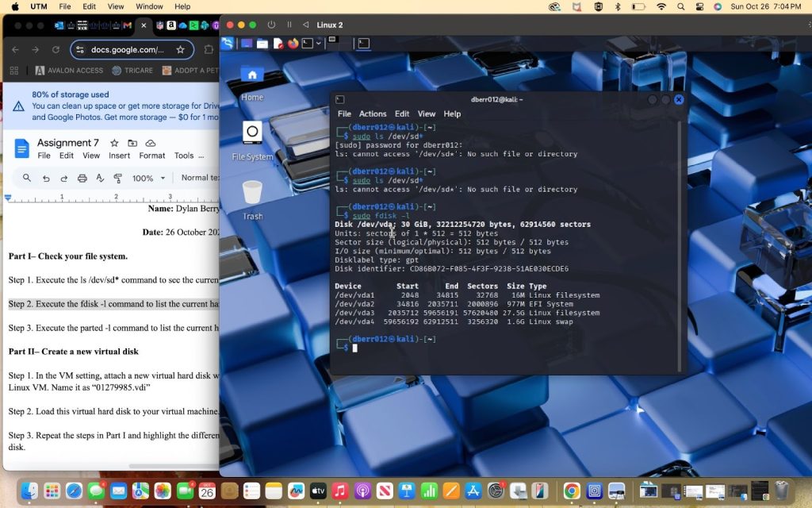
Task: Click the undo arrow in Docs toolbar
Action: coord(46,179)
